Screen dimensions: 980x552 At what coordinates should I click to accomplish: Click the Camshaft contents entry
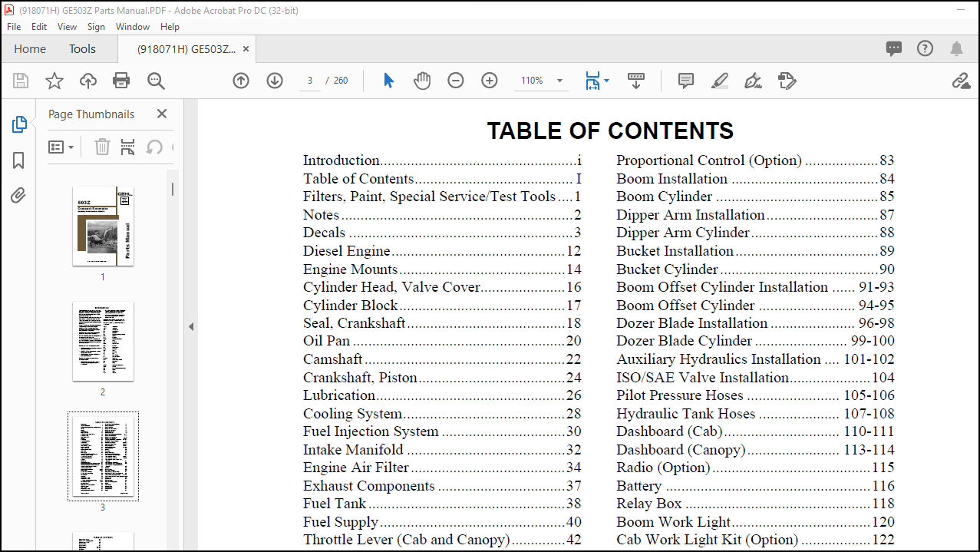442,359
